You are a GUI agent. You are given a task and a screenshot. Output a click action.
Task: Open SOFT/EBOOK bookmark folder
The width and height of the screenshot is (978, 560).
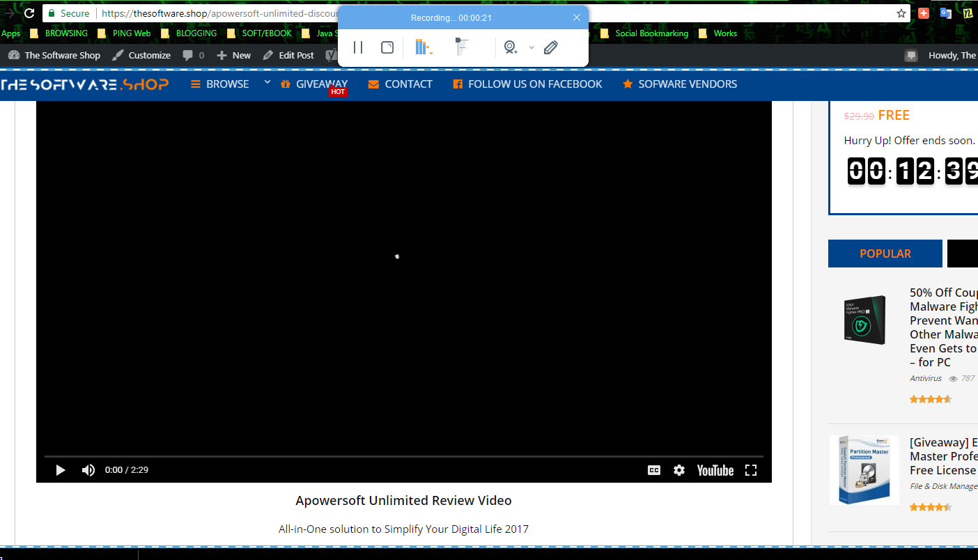coord(260,33)
